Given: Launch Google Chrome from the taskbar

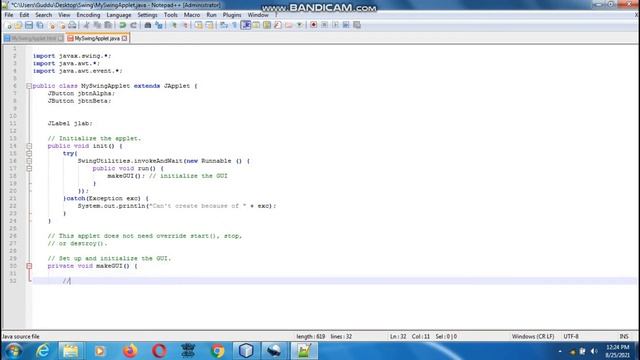Looking at the screenshot, I should [218, 351].
